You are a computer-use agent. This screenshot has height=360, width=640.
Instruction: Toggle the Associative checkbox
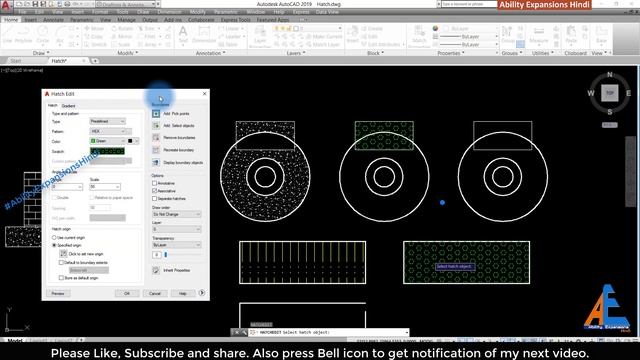154,191
